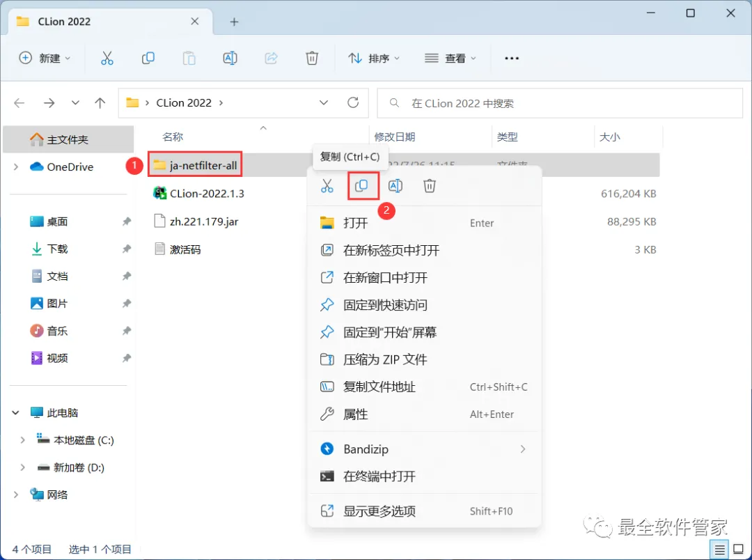This screenshot has height=560, width=752.
Task: Click Delete icon in context menu
Action: coord(429,186)
